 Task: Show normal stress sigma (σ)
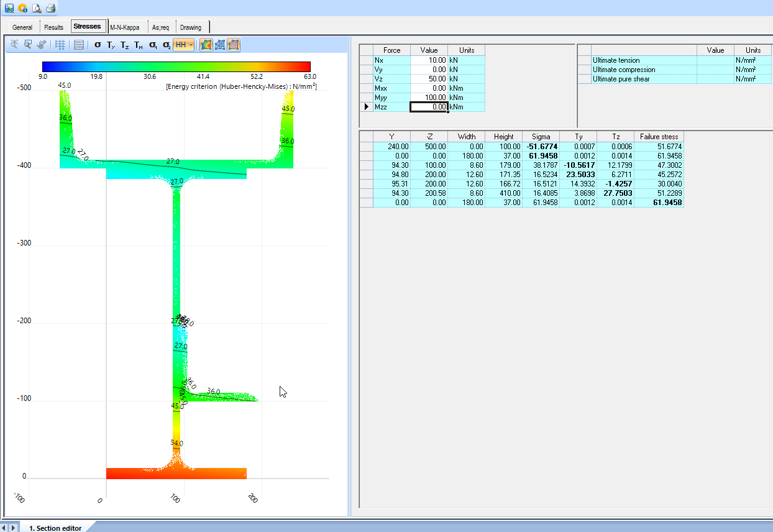tap(98, 45)
